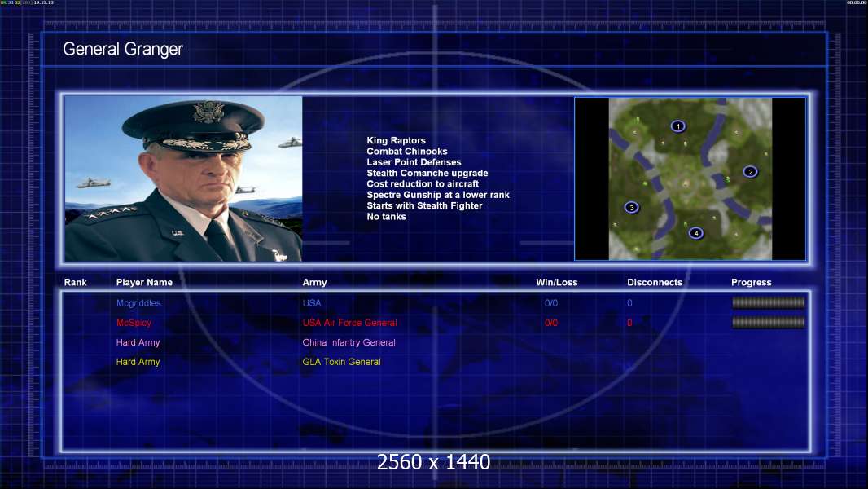Click GLA Toxin General entry
Viewport: 868px width, 489px height.
coord(341,362)
